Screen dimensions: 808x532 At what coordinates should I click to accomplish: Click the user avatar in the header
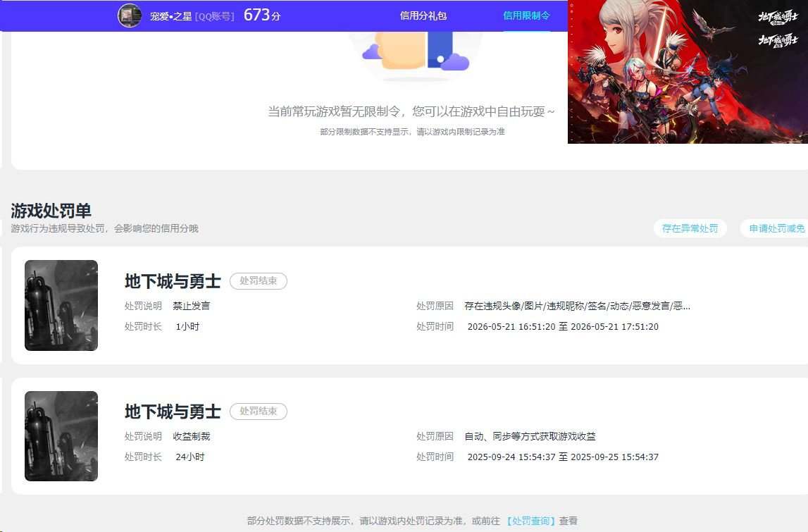(130, 16)
